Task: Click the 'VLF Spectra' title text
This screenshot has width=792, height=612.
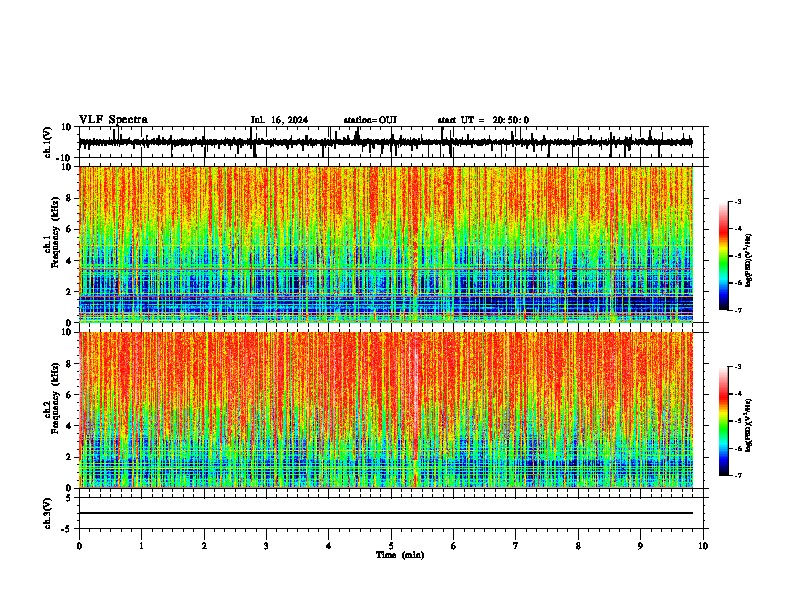Action: (113, 120)
